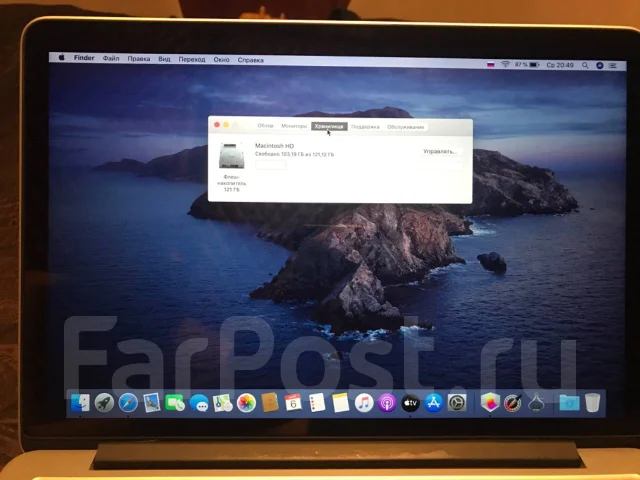This screenshot has height=480, width=640.
Task: Open FaceTime from the dock
Action: click(175, 403)
